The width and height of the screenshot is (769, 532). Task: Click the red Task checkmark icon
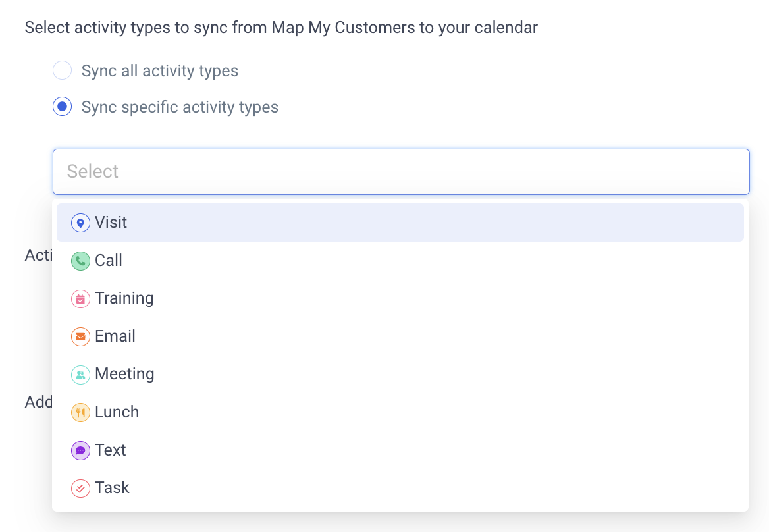point(80,489)
